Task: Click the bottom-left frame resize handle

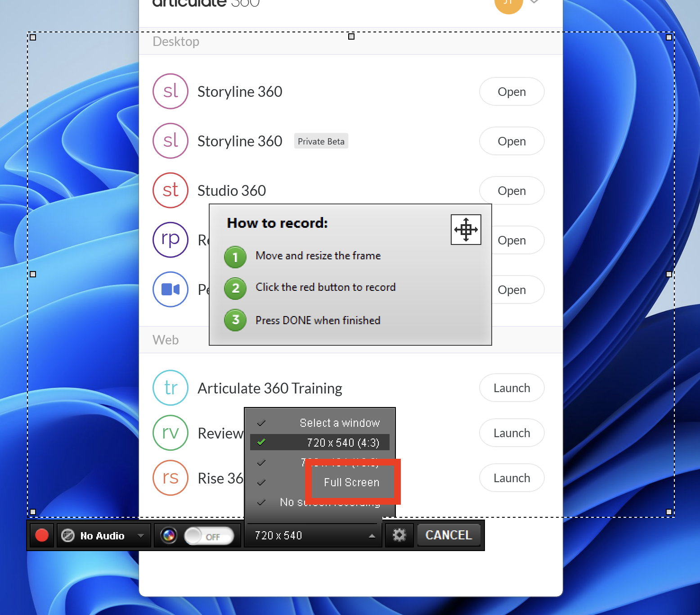Action: 33,512
